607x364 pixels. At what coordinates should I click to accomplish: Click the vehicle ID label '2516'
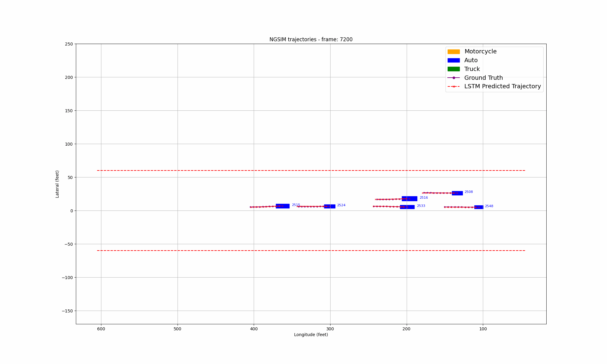[x=424, y=198]
